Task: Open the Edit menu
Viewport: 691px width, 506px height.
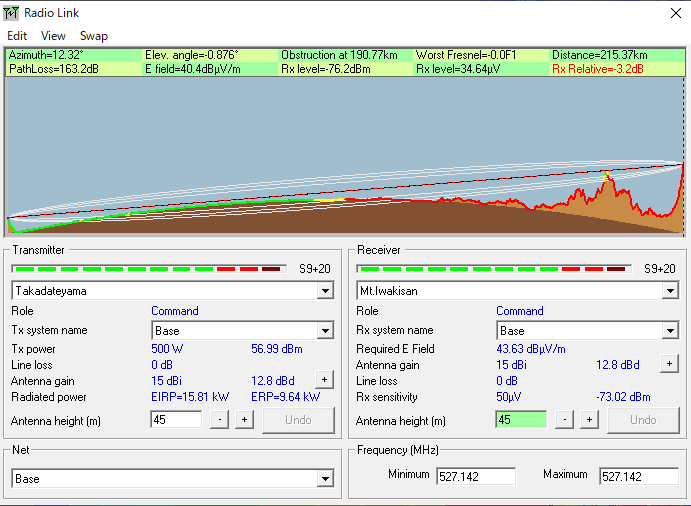Action: coord(17,36)
